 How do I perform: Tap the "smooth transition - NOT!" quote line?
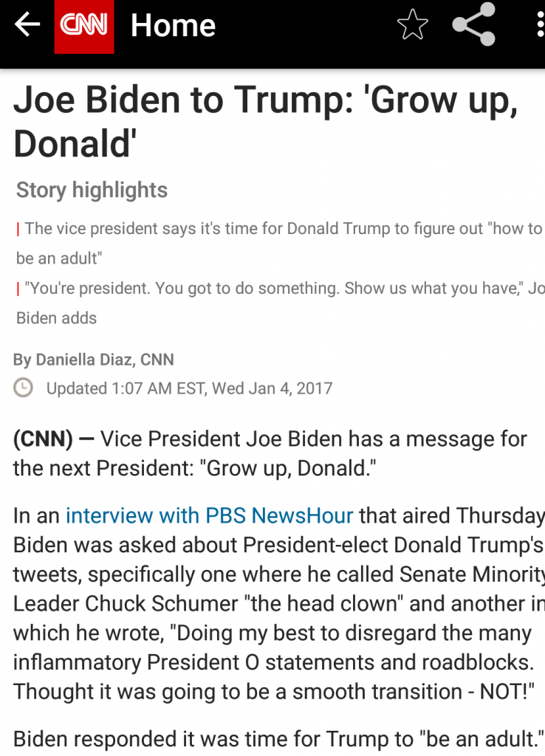pyautogui.click(x=273, y=692)
